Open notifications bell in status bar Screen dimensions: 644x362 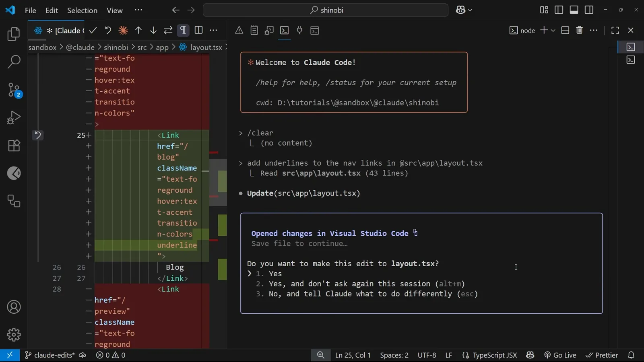(x=631, y=355)
